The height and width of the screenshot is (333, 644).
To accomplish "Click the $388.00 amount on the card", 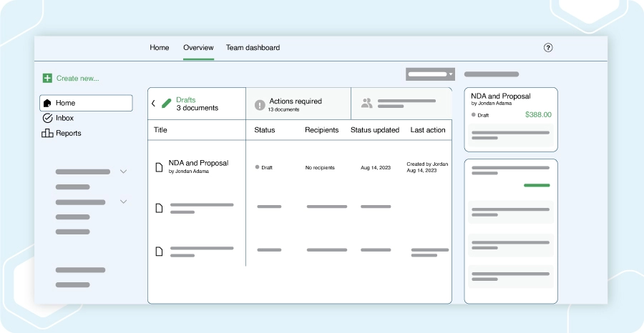I will [538, 115].
